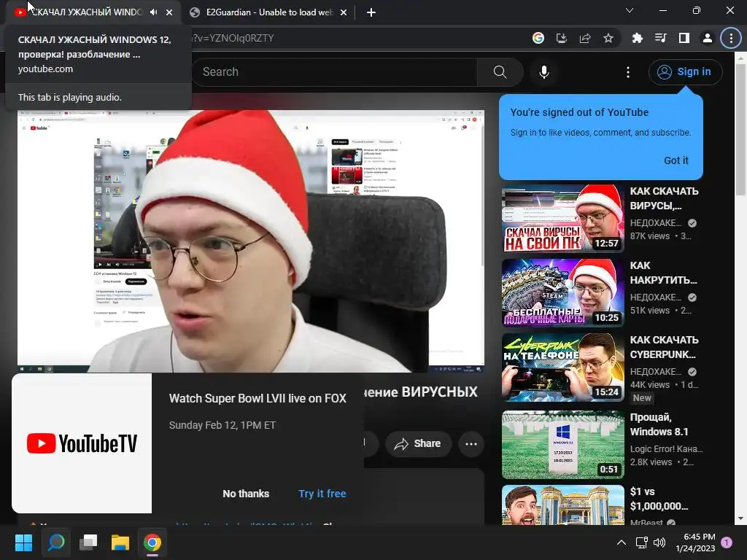Screen dimensions: 747x560
Task: Click the Sign in button
Action: (x=685, y=72)
